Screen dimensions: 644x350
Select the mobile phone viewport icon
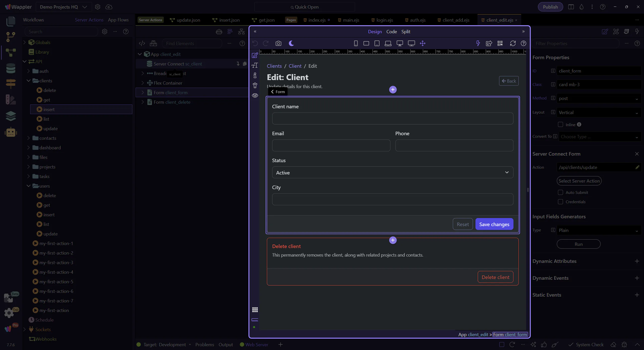pos(356,43)
